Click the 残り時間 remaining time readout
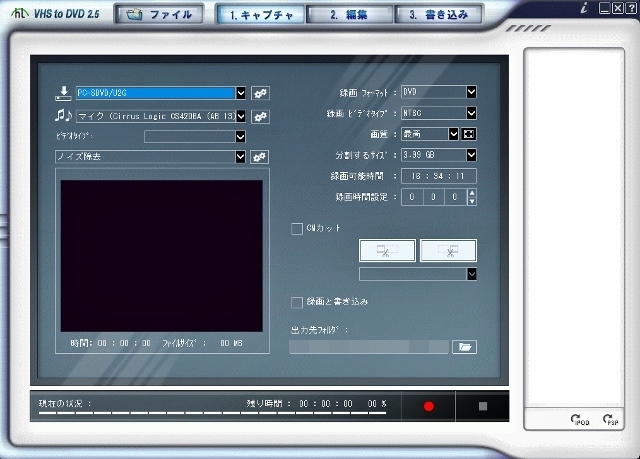The image size is (640, 459). click(x=316, y=404)
